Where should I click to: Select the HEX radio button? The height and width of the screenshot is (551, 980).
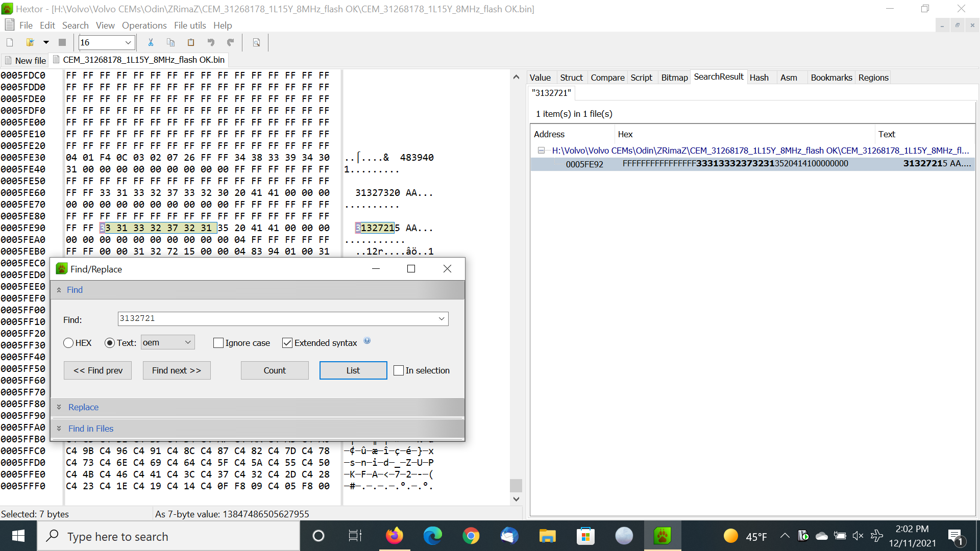(68, 343)
